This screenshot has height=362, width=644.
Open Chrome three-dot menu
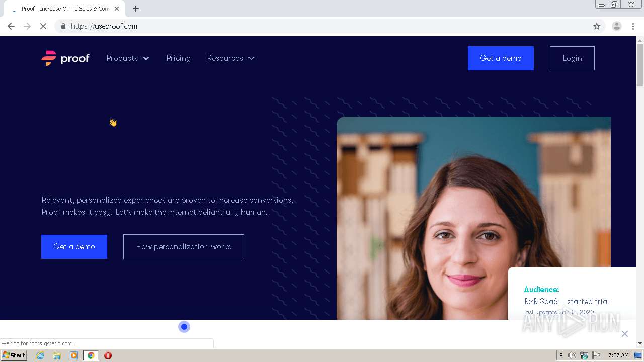tap(633, 26)
